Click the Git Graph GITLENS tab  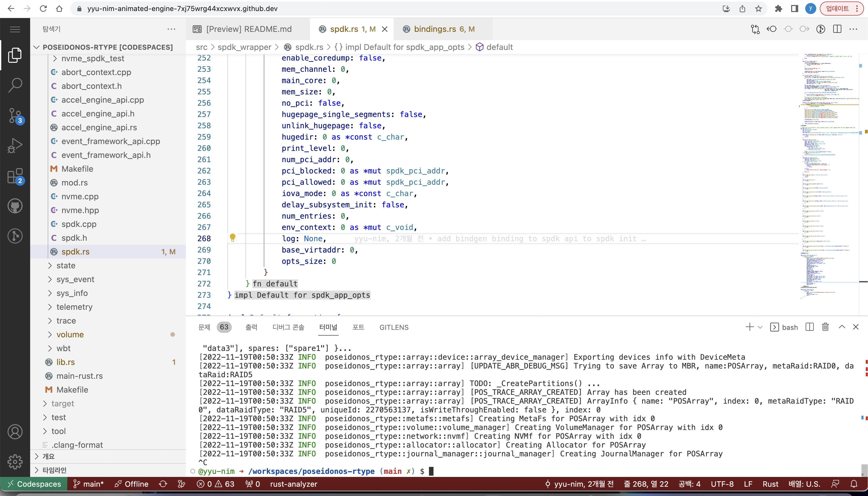(394, 327)
